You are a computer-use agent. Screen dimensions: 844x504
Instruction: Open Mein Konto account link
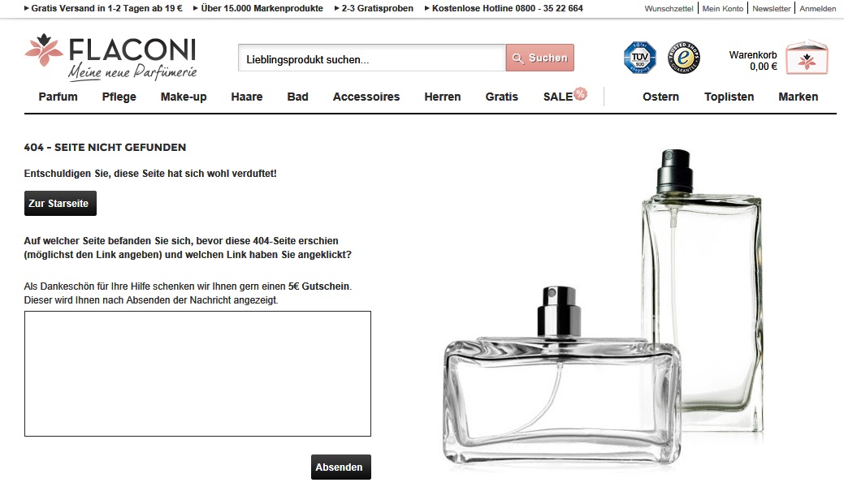coord(722,9)
